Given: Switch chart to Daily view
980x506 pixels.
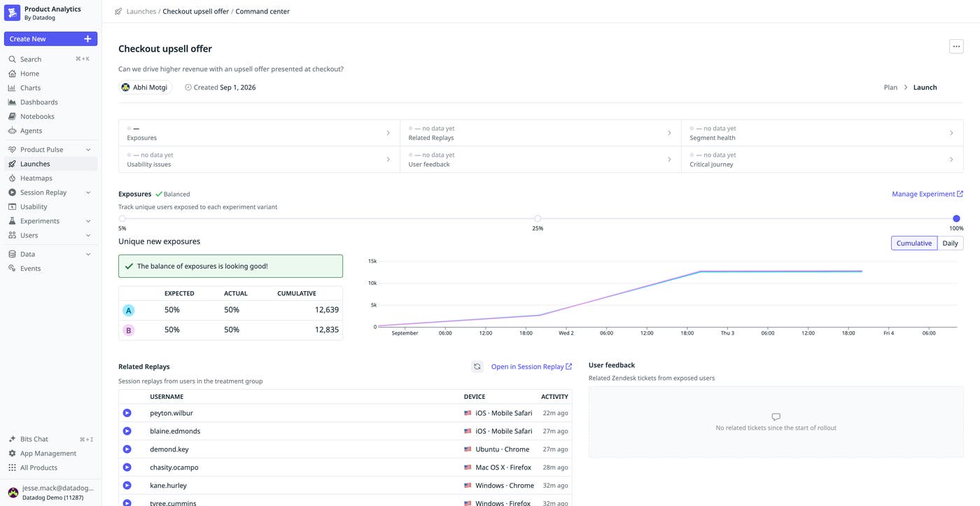Looking at the screenshot, I should [x=950, y=244].
